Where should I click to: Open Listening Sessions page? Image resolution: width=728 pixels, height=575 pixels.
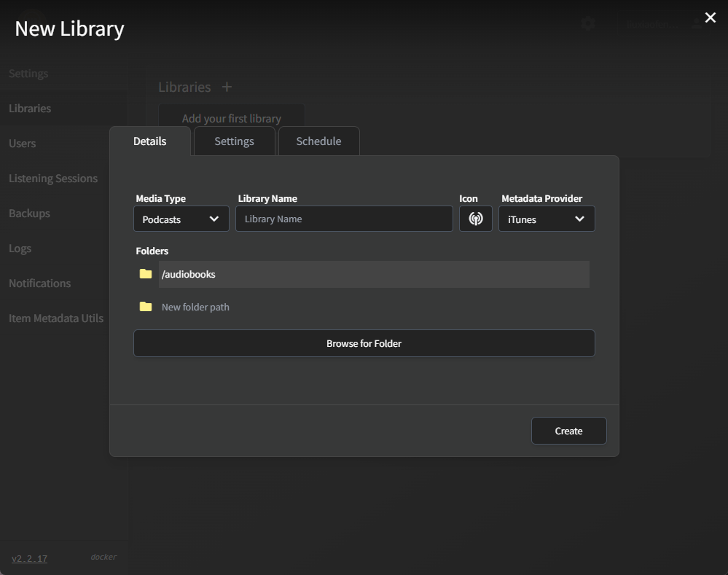click(53, 179)
